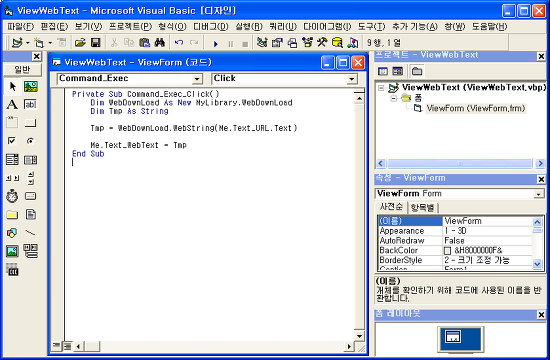Open the Project Explorer from the toolbar
Viewport: 550px width, 360px height.
pyautogui.click(x=262, y=42)
